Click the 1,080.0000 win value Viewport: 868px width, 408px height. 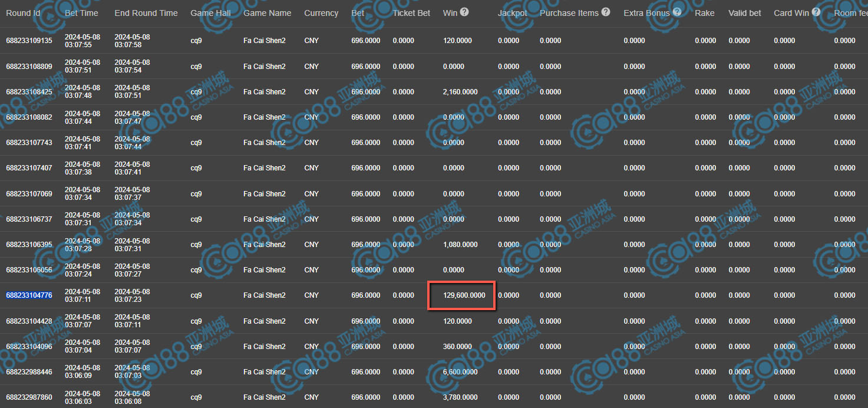[460, 245]
